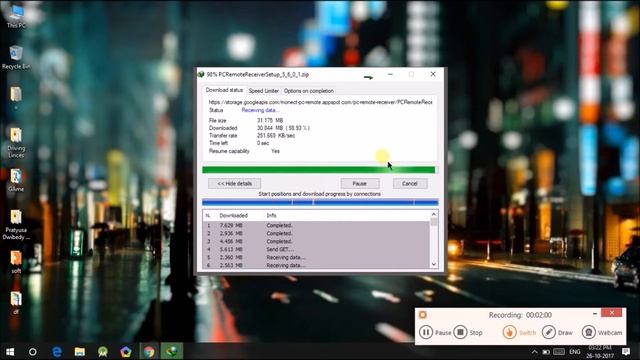Click the connections list scroll up arrow
This screenshot has height=360, width=640.
click(x=434, y=214)
